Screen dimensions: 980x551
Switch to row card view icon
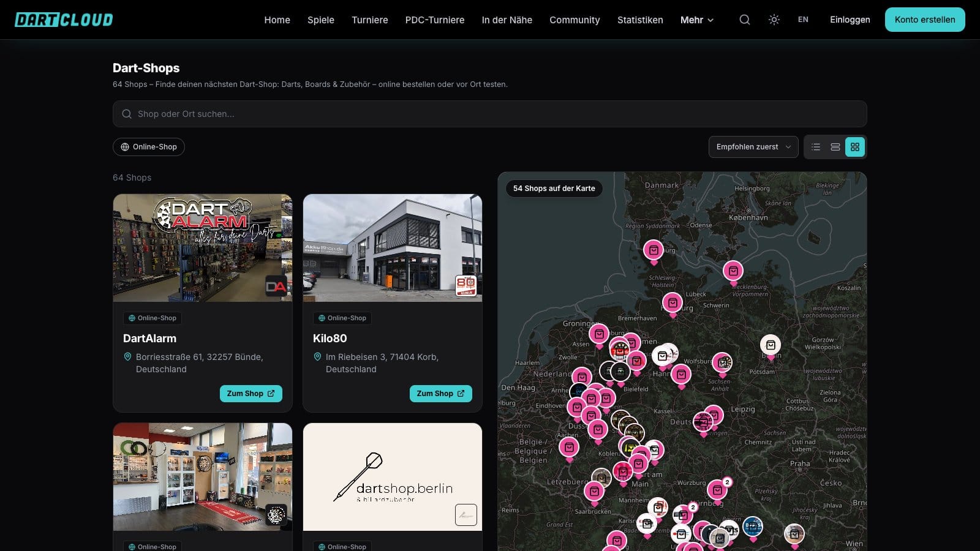(x=835, y=147)
